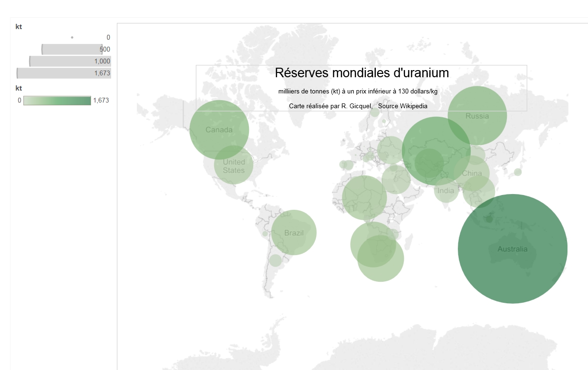Click the United States bubble
The width and height of the screenshot is (588, 370).
234,165
